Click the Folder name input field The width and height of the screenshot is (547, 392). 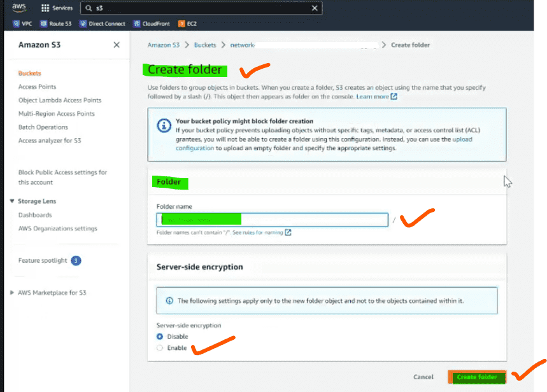click(272, 220)
